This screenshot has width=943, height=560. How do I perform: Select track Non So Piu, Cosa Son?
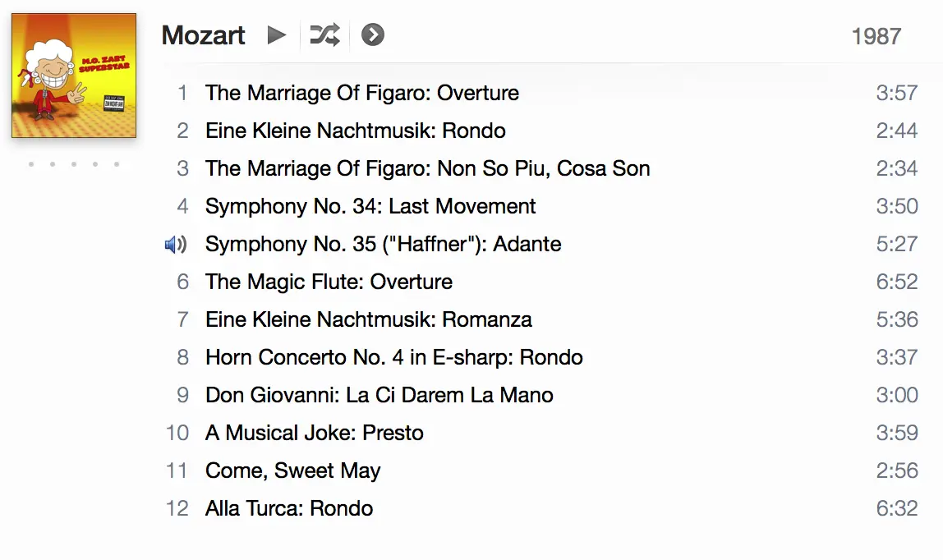point(427,168)
